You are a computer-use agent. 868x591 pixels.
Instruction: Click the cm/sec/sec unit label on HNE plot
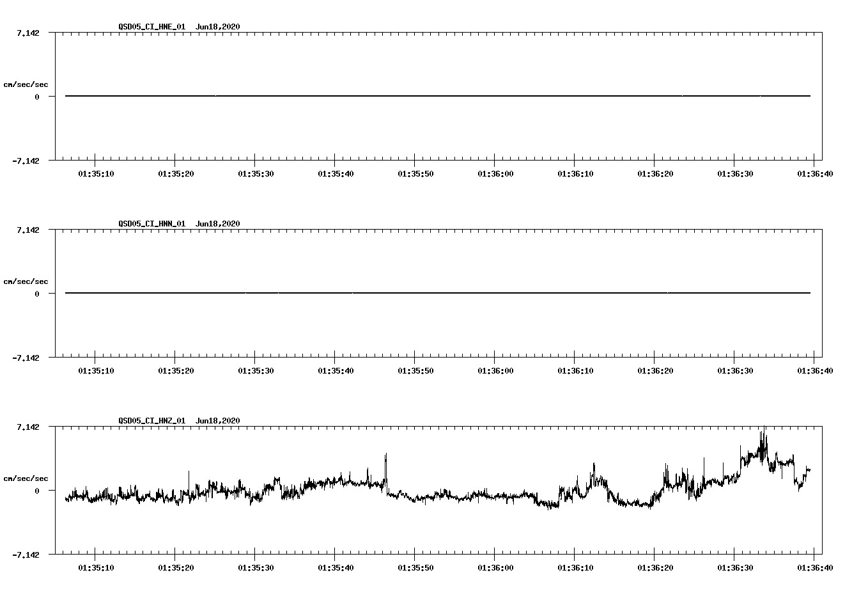[x=26, y=84]
